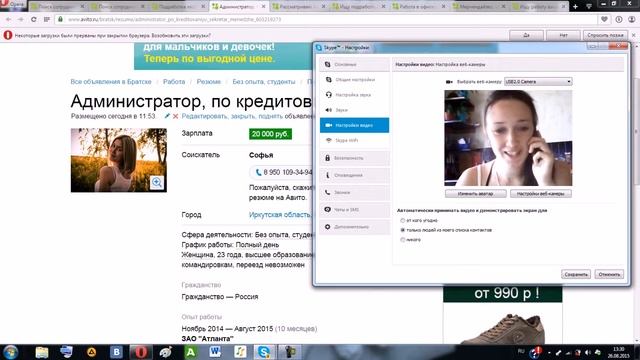Open Чаты и SMS section in Skype
The height and width of the screenshot is (360, 640).
[x=354, y=209]
